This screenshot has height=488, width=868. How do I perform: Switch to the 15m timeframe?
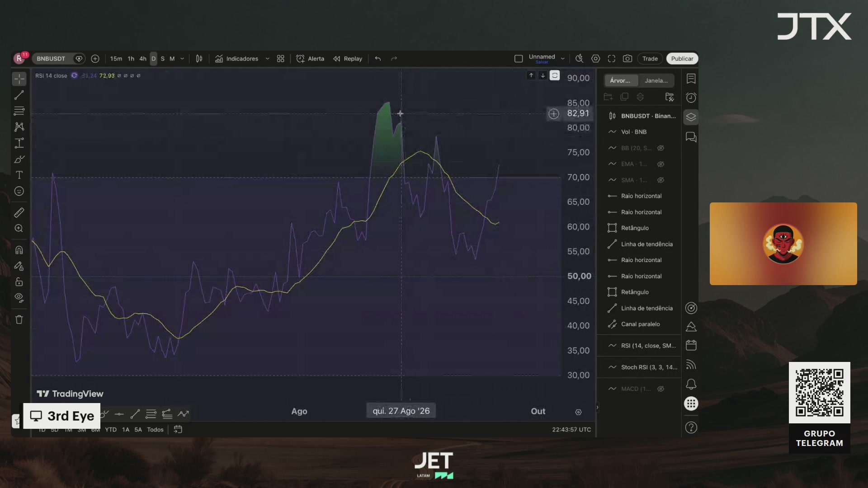coord(116,59)
